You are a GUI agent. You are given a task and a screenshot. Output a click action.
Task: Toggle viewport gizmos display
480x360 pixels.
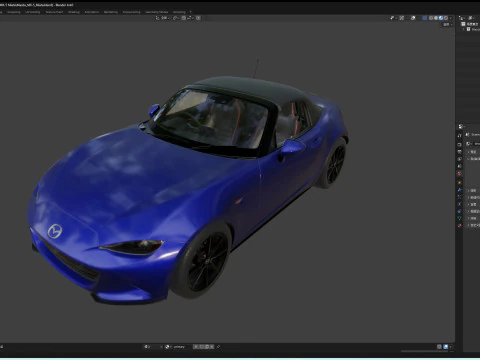pyautogui.click(x=402, y=18)
